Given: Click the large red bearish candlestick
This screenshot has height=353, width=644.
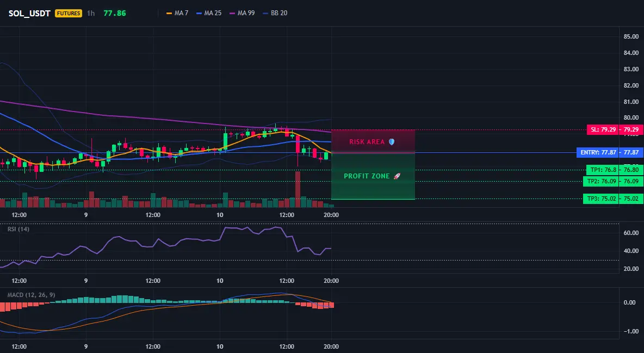Looking at the screenshot, I should (x=298, y=145).
